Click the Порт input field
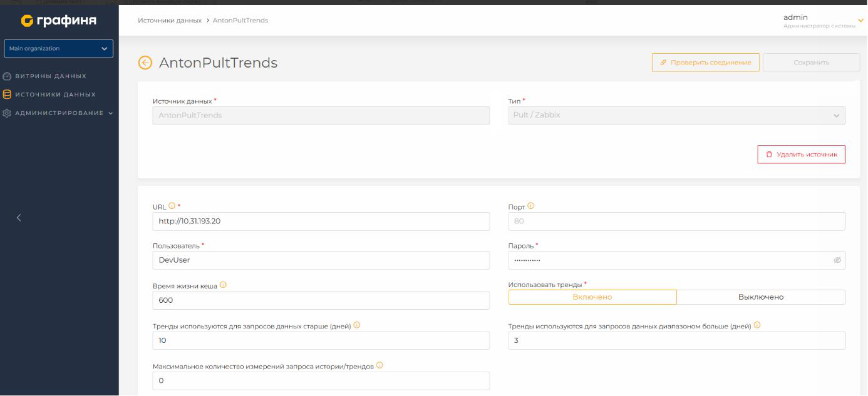Viewport: 868px width, 396px height. [676, 221]
